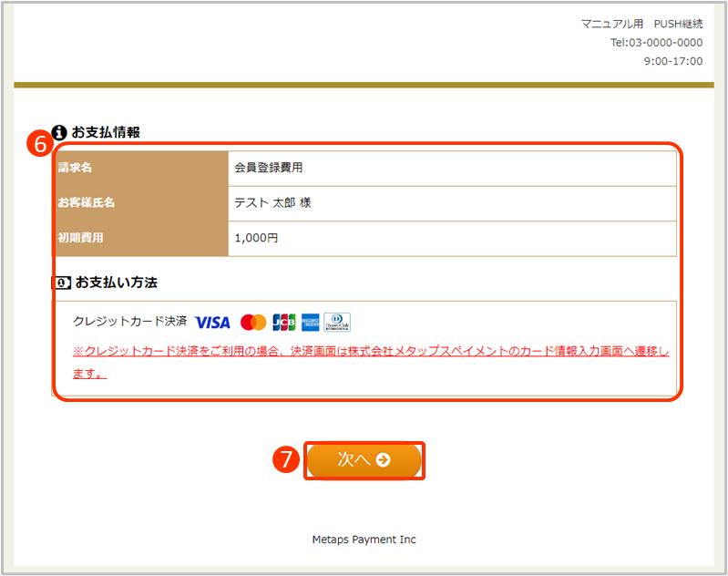Select the JCB card logo

284,323
